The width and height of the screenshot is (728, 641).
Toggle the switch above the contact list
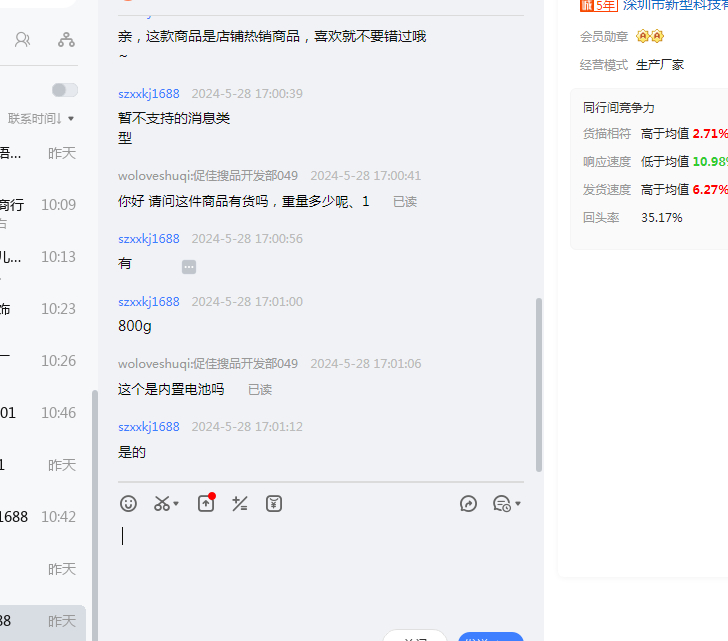pos(65,90)
